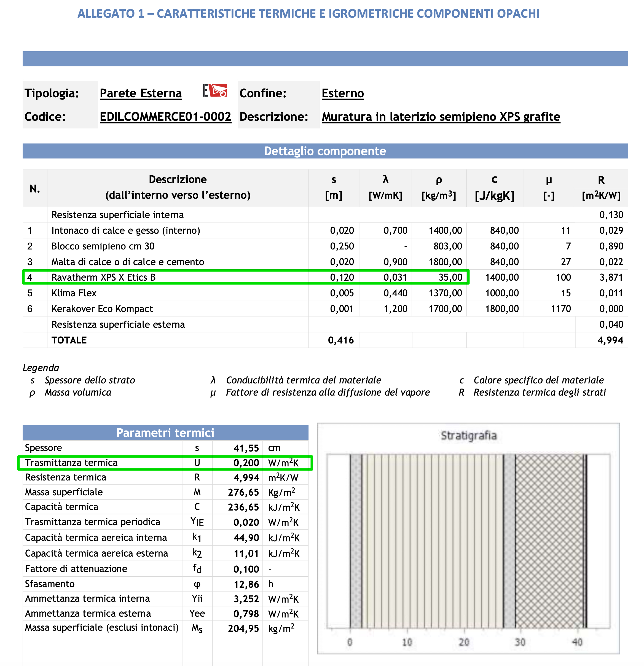Select "Capacità termica aereica interna" label
The width and height of the screenshot is (644, 666).
tap(96, 538)
